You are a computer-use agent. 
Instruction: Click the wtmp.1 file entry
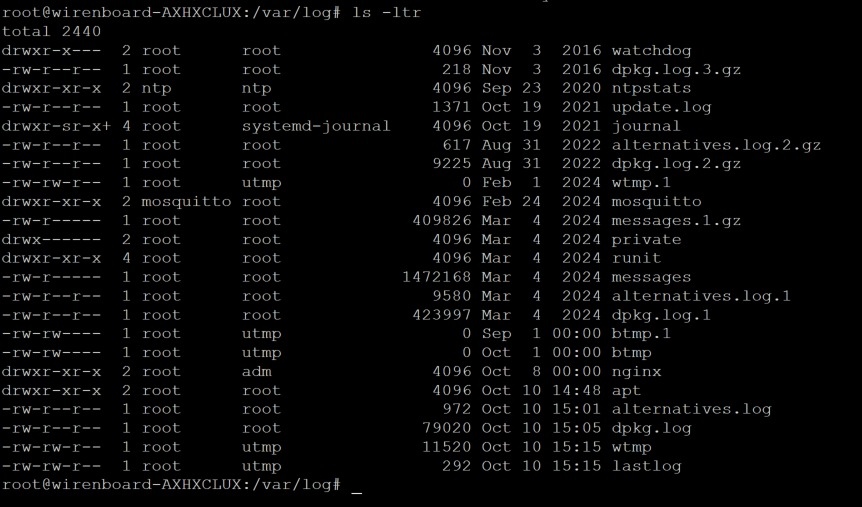tap(641, 183)
